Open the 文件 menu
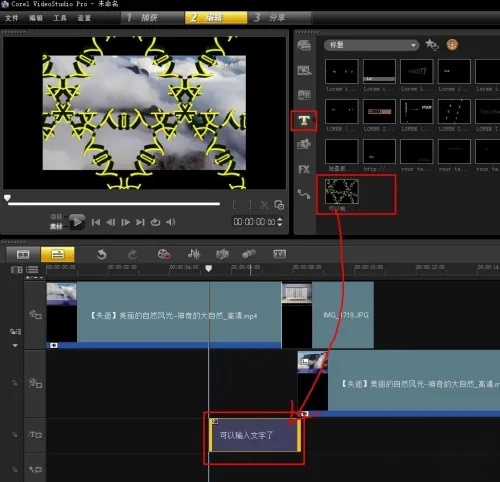 coord(12,18)
